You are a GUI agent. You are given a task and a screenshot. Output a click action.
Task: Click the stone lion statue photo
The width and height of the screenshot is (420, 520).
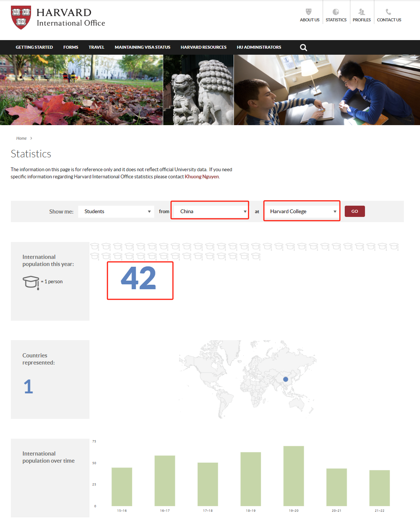[x=198, y=90]
